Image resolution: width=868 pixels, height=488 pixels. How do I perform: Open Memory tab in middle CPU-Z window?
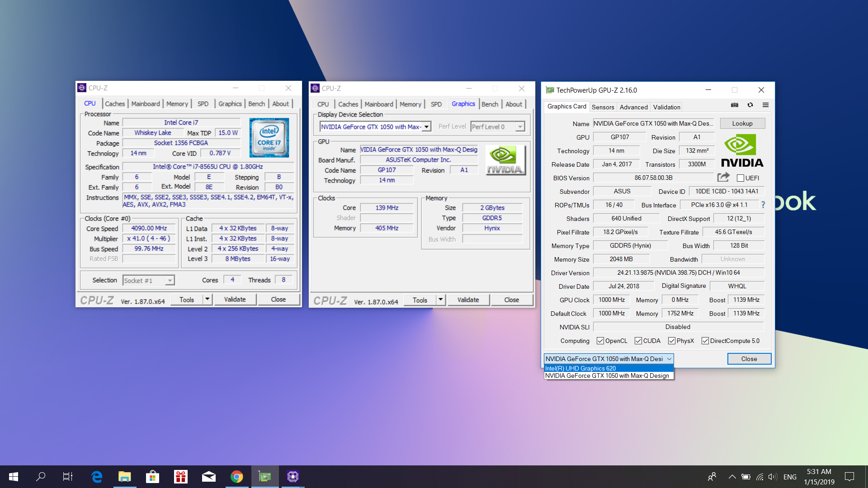point(410,104)
